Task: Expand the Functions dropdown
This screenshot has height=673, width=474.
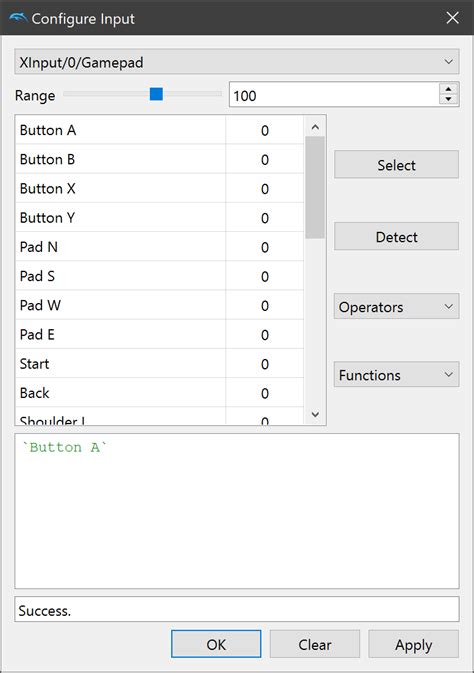Action: [396, 375]
